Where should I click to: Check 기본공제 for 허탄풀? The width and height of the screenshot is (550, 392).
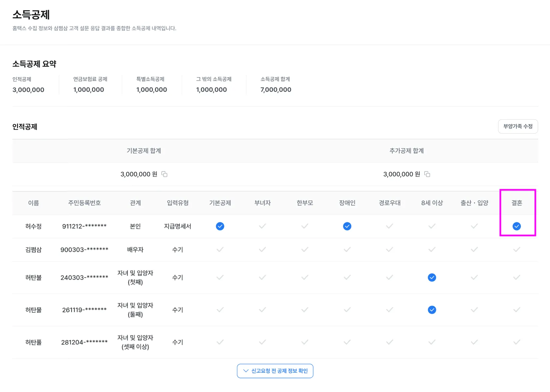click(x=220, y=342)
